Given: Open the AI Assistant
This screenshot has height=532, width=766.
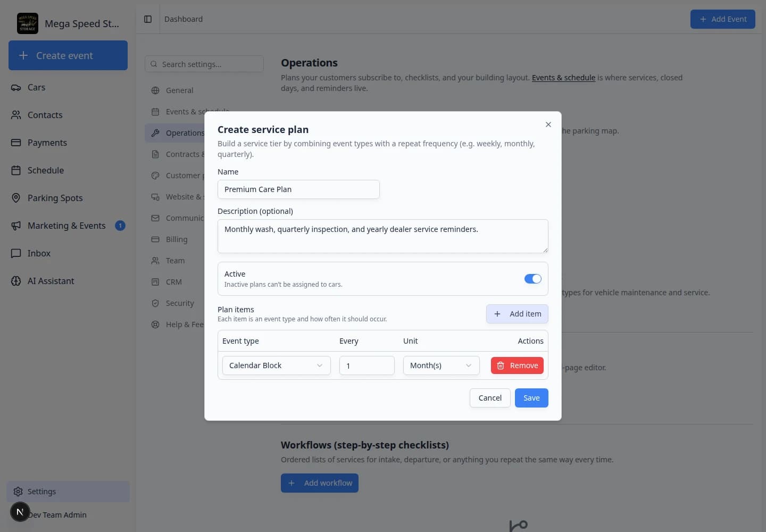Looking at the screenshot, I should [x=68, y=281].
